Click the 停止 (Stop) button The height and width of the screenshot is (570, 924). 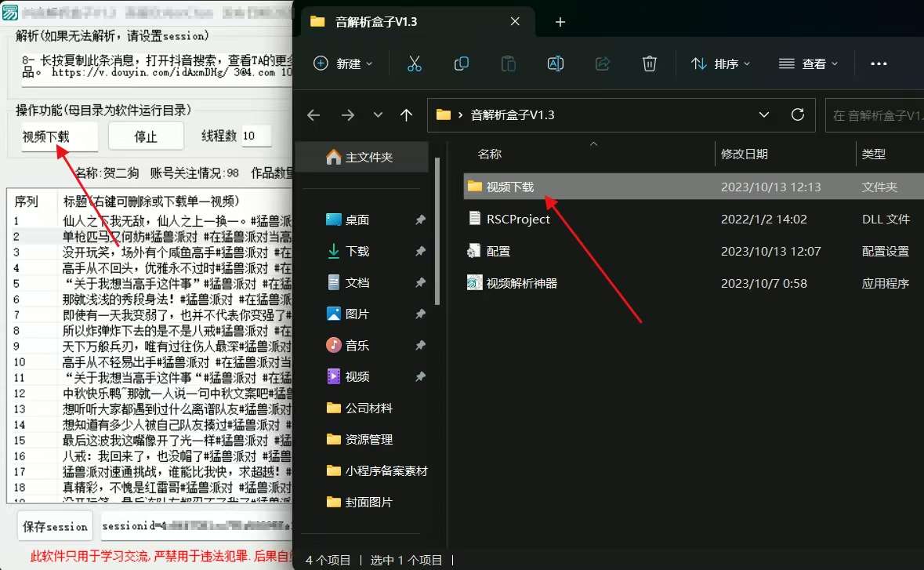tap(146, 136)
